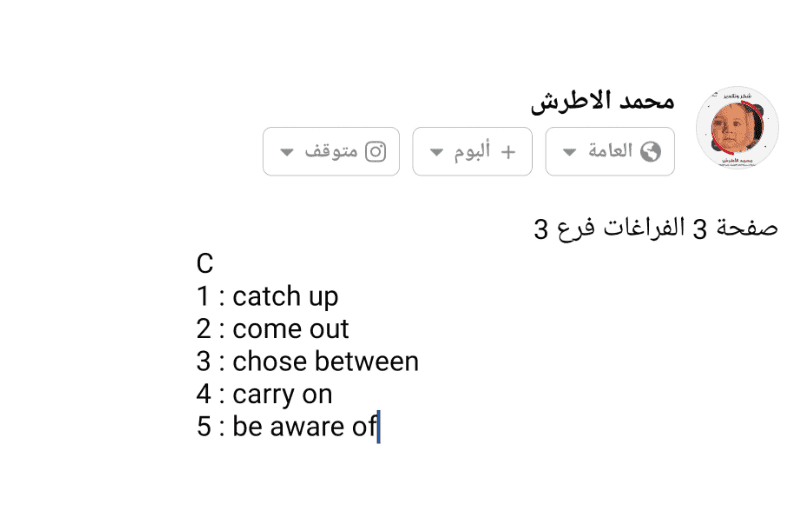Click the number 5 starting the last line
Image resolution: width=810 pixels, height=510 pixels.
[204, 427]
